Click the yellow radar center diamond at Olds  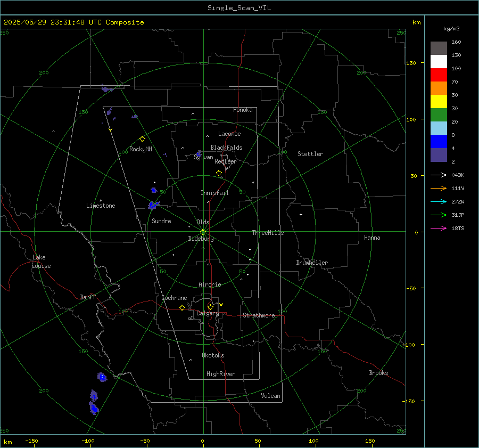tap(203, 232)
